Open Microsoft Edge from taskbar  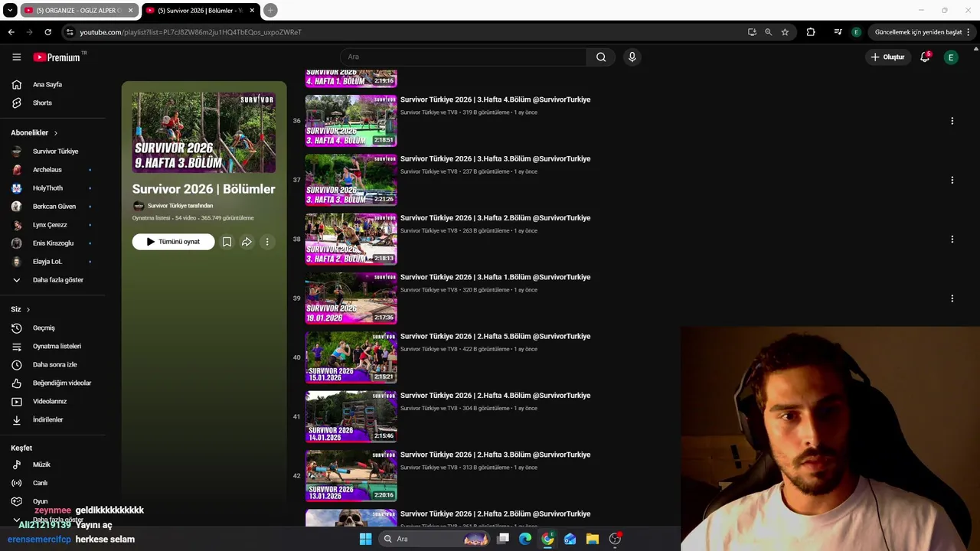[x=525, y=539]
